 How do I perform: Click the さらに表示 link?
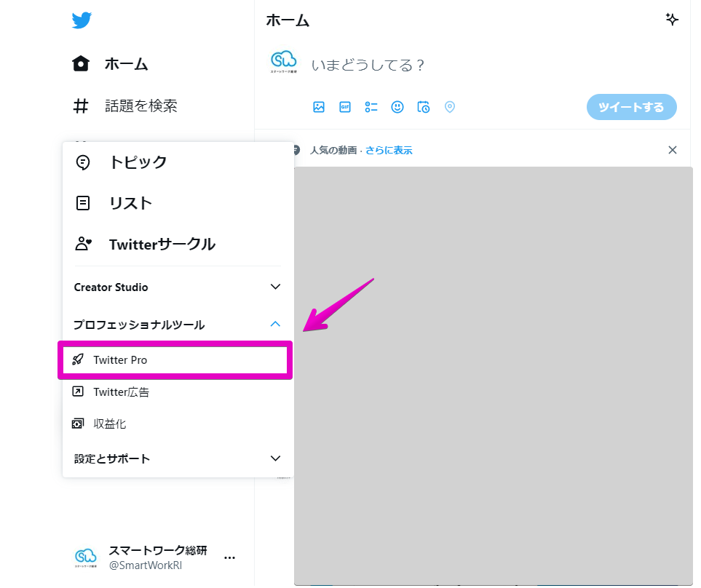pos(389,151)
